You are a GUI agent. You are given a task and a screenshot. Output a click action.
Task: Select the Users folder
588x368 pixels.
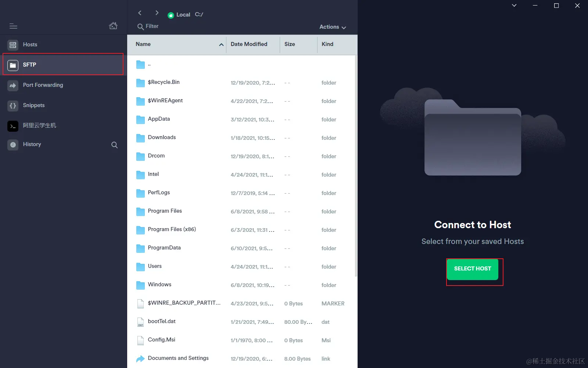pyautogui.click(x=242, y=267)
